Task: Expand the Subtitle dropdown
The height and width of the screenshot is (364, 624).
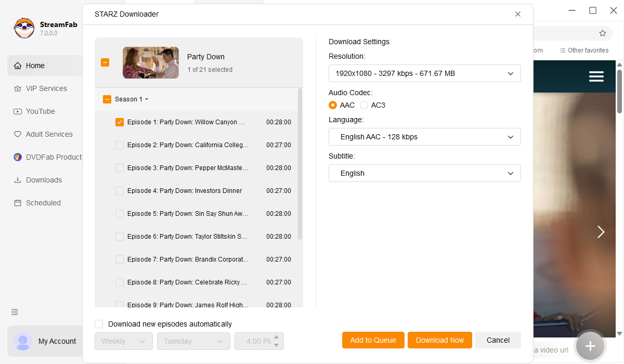Action: point(424,173)
